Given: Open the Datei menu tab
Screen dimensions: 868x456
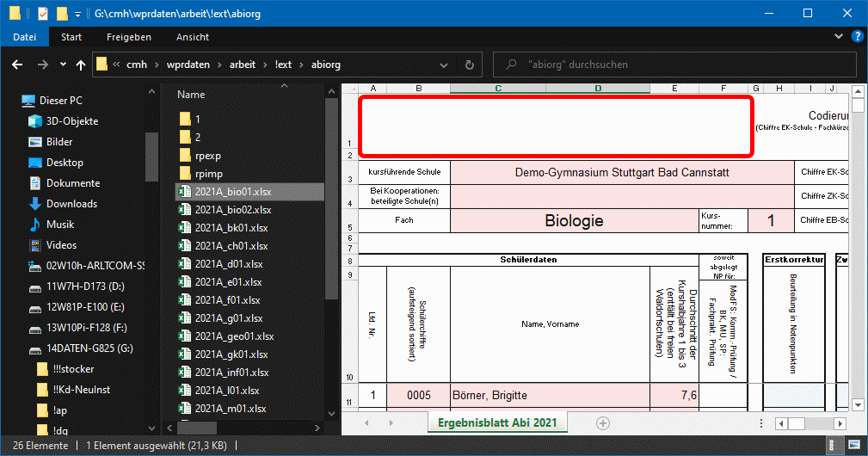Looking at the screenshot, I should point(25,37).
